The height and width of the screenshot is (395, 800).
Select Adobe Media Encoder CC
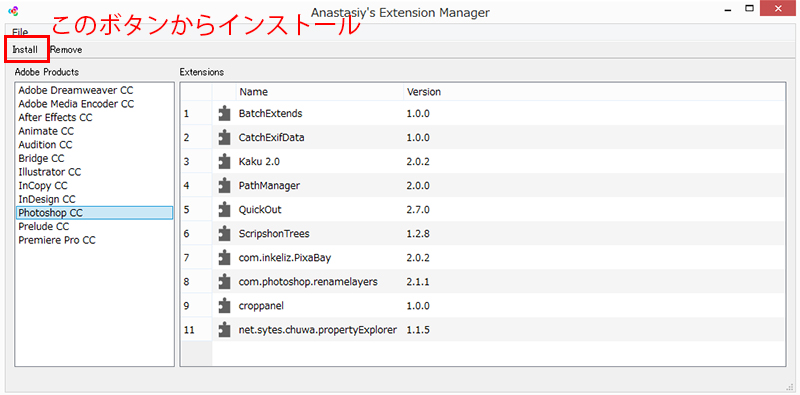click(x=76, y=104)
